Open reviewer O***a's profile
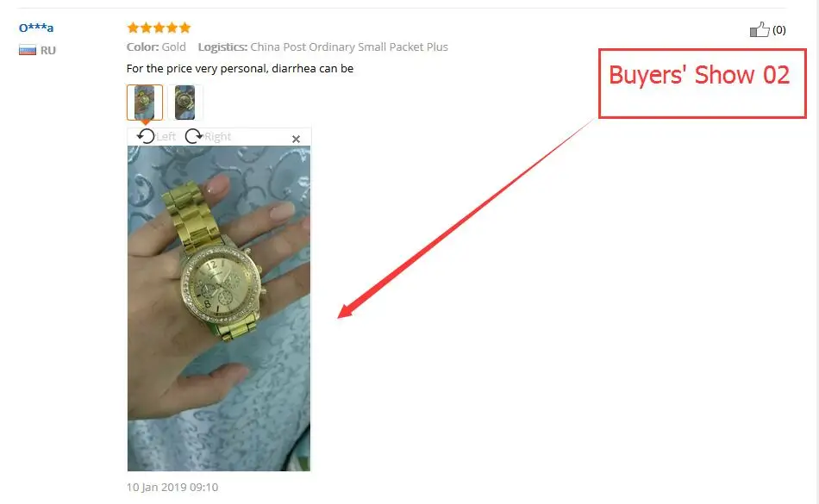 (36, 28)
